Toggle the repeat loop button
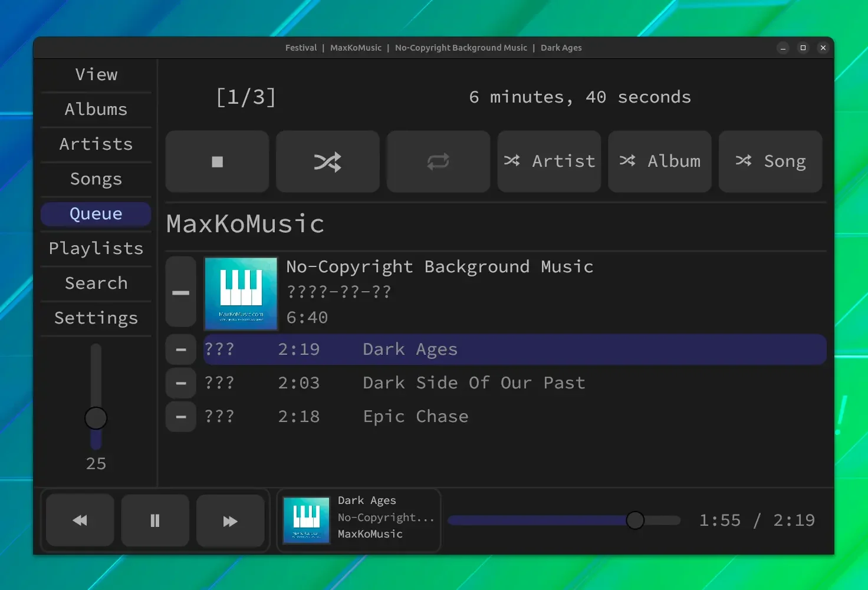 pos(438,161)
